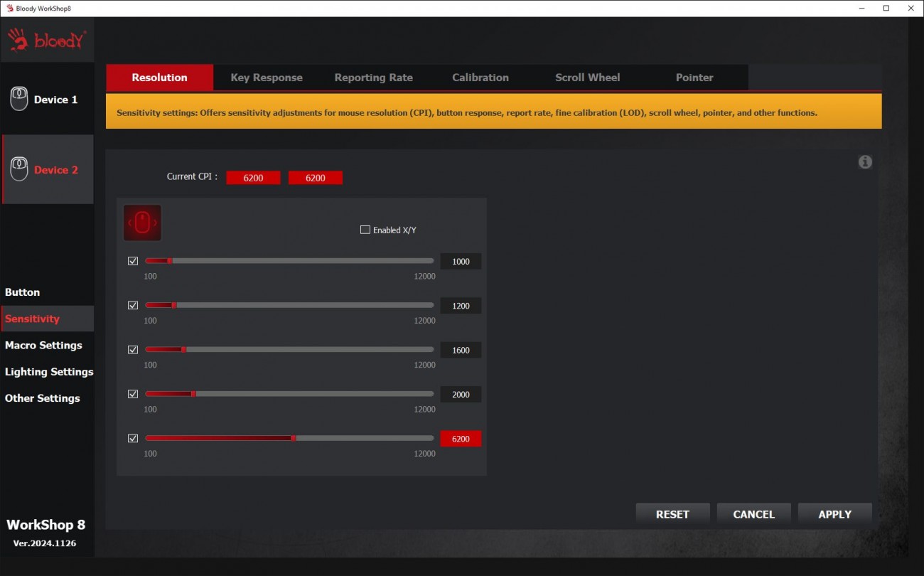The width and height of the screenshot is (924, 576).
Task: Go to the Calibration tab
Action: [x=480, y=78]
